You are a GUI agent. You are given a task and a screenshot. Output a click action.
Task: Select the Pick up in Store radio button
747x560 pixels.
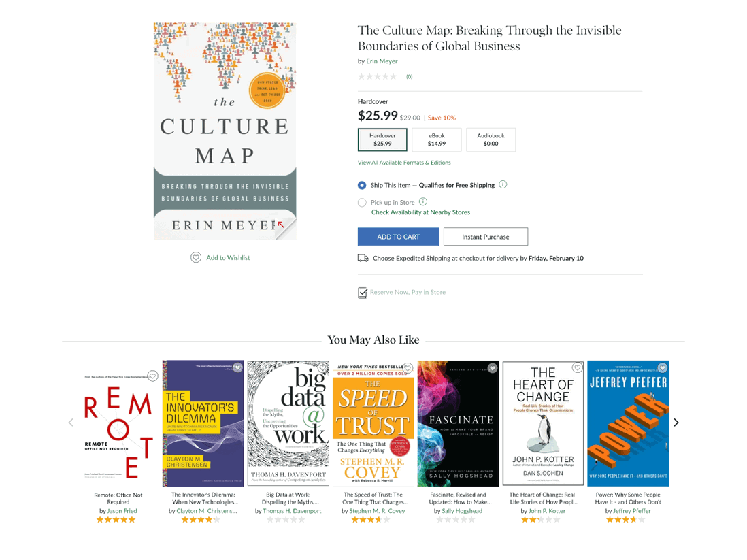(362, 202)
